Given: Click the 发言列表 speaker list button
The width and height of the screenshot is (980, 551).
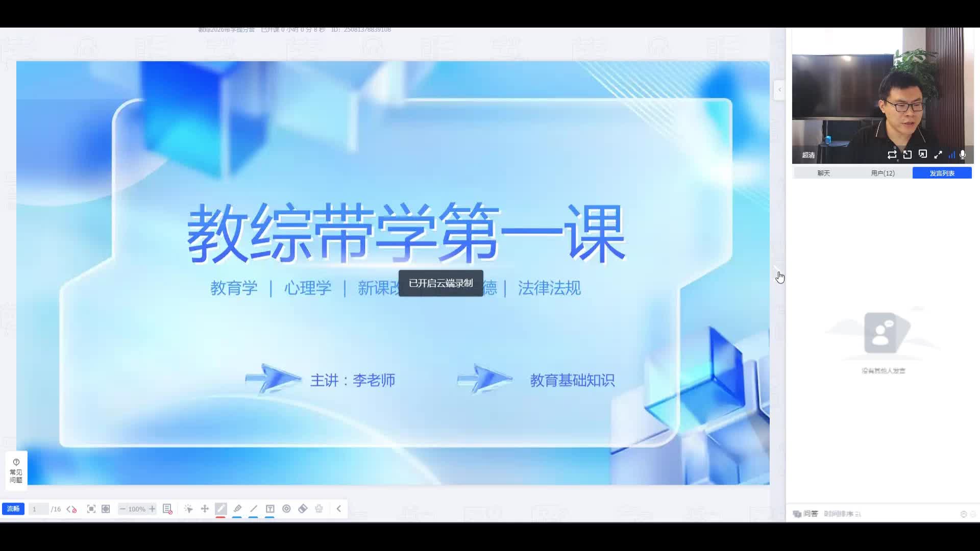Looking at the screenshot, I should (942, 173).
